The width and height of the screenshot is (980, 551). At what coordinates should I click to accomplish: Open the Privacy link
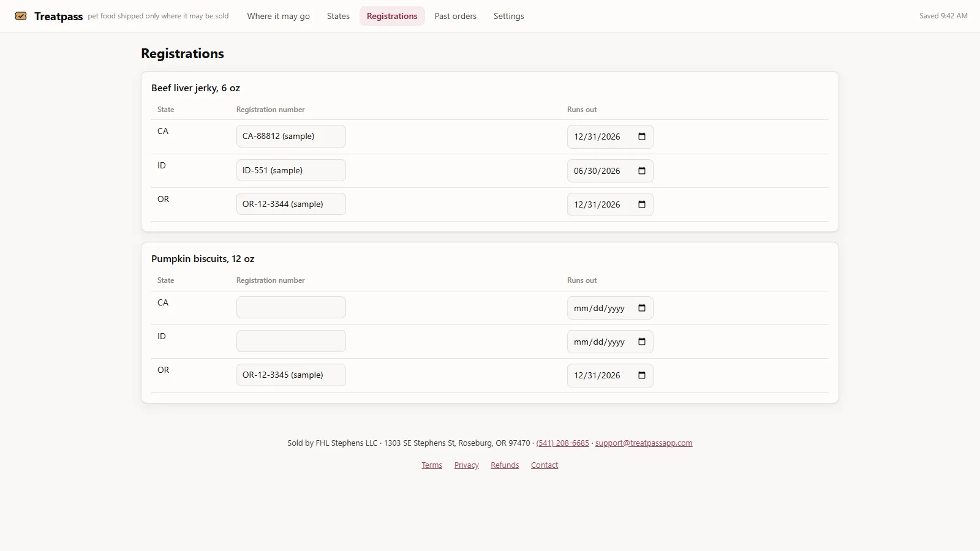467,465
